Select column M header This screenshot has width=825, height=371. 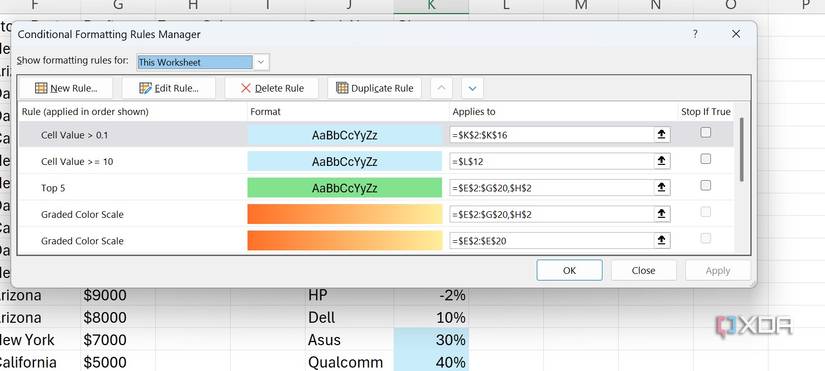pyautogui.click(x=581, y=5)
